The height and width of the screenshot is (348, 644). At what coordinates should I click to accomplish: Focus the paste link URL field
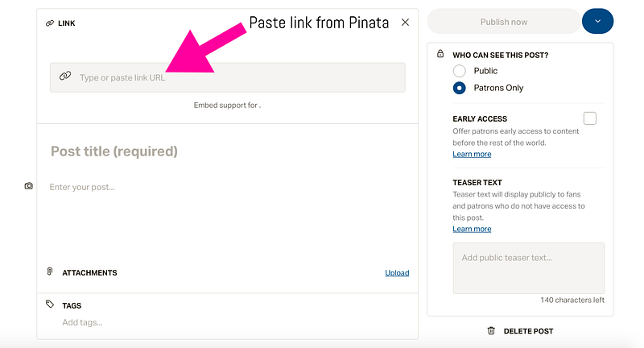(233, 77)
